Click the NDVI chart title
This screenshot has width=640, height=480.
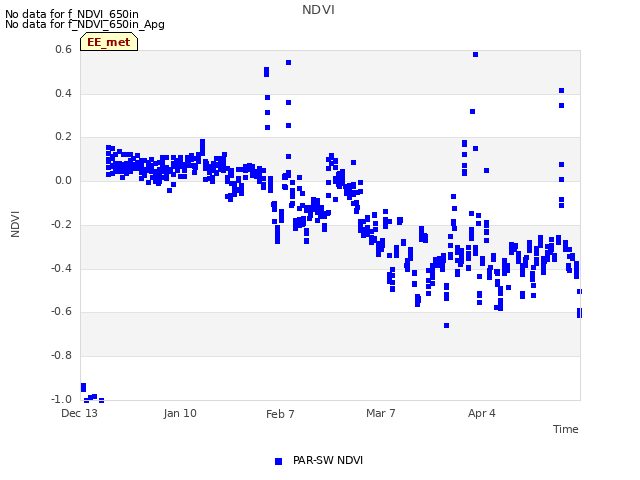pos(318,10)
